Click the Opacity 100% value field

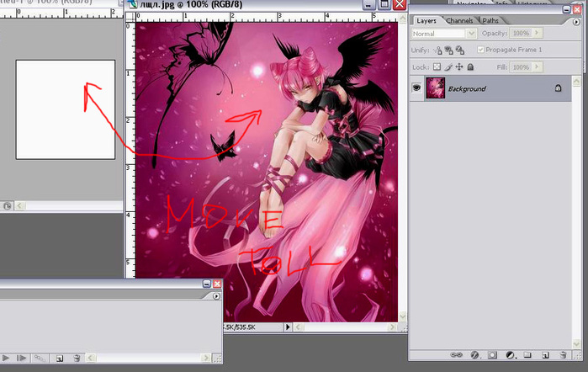pos(521,33)
